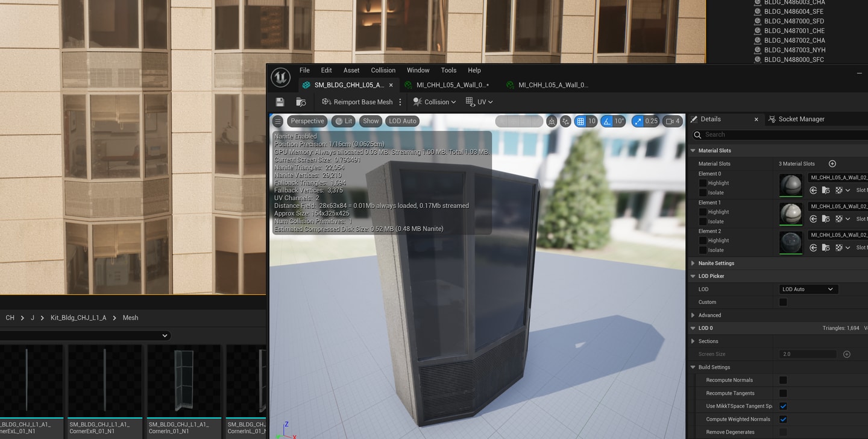Open the viewport hamburger options menu
Image resolution: width=868 pixels, height=439 pixels.
pyautogui.click(x=278, y=121)
